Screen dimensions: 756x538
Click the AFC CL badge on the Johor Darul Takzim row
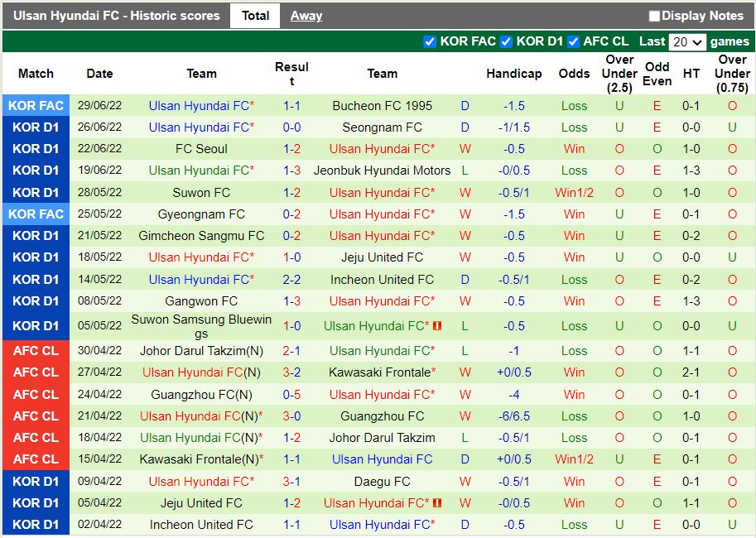pos(36,351)
